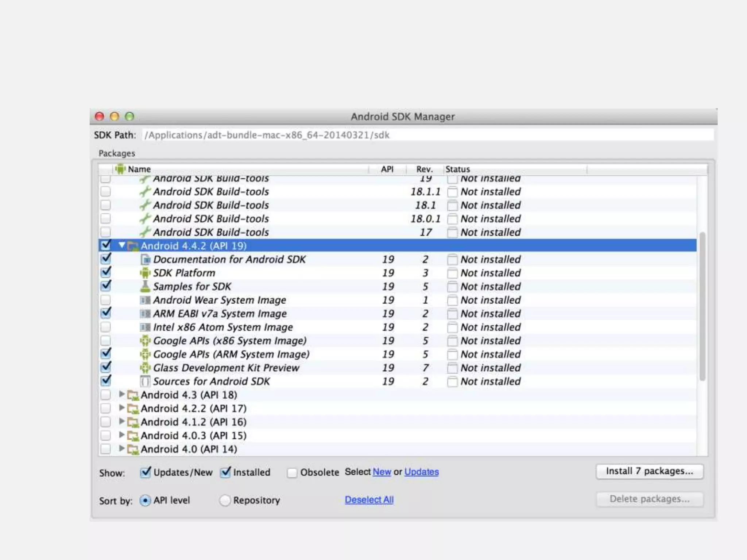Click the Build-tools 18.1.1 wrench icon
Viewport: 747px width, 560px height.
(145, 192)
